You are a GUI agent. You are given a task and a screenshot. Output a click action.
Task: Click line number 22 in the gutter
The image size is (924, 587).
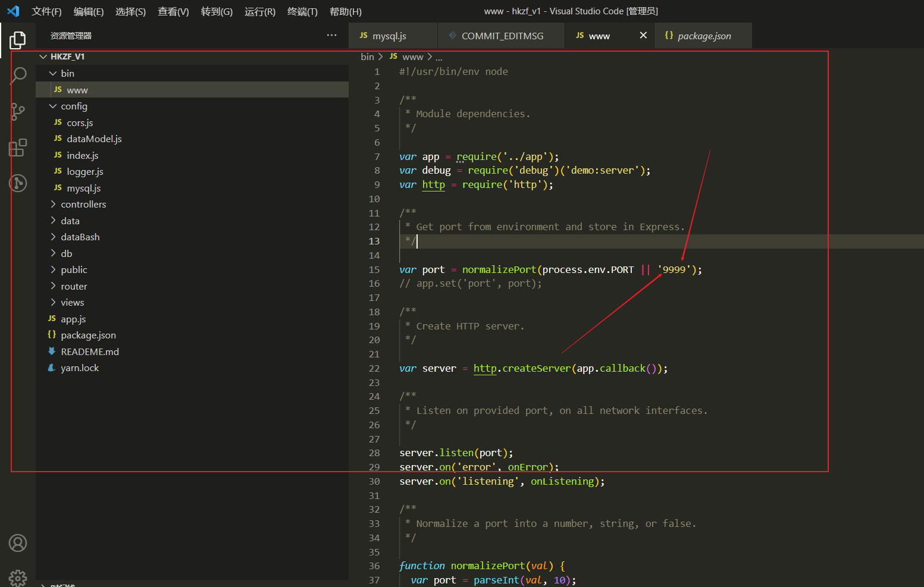coord(374,368)
